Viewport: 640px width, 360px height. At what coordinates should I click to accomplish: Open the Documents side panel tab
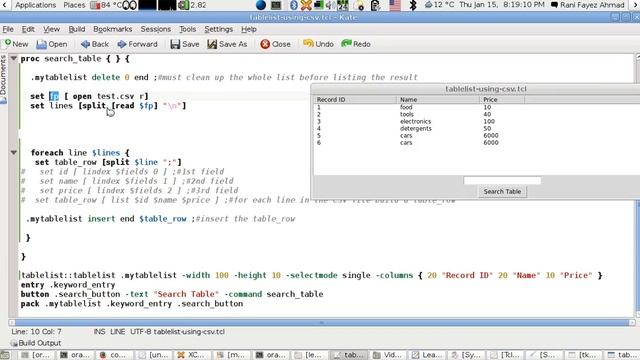point(4,79)
